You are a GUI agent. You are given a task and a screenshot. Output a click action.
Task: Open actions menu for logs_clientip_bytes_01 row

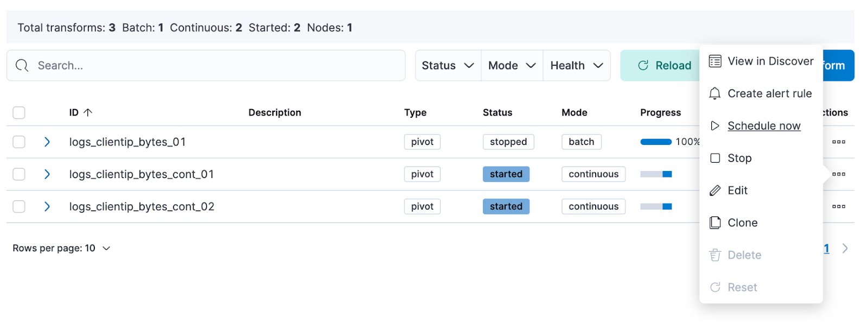(838, 142)
